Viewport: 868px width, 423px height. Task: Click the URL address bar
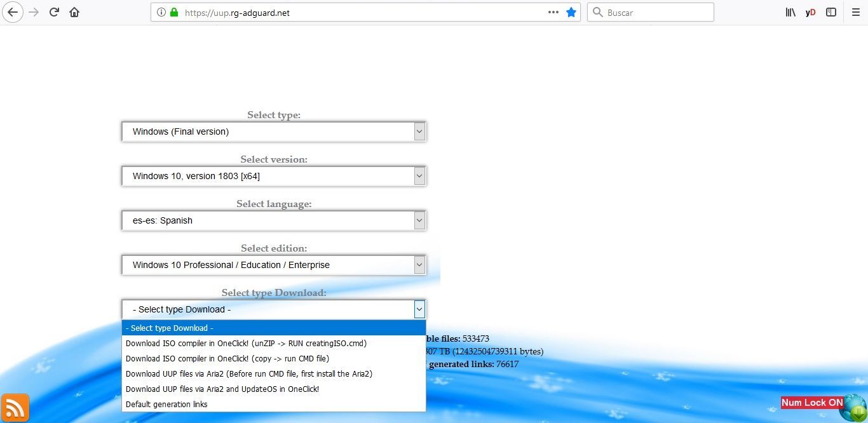(362, 12)
